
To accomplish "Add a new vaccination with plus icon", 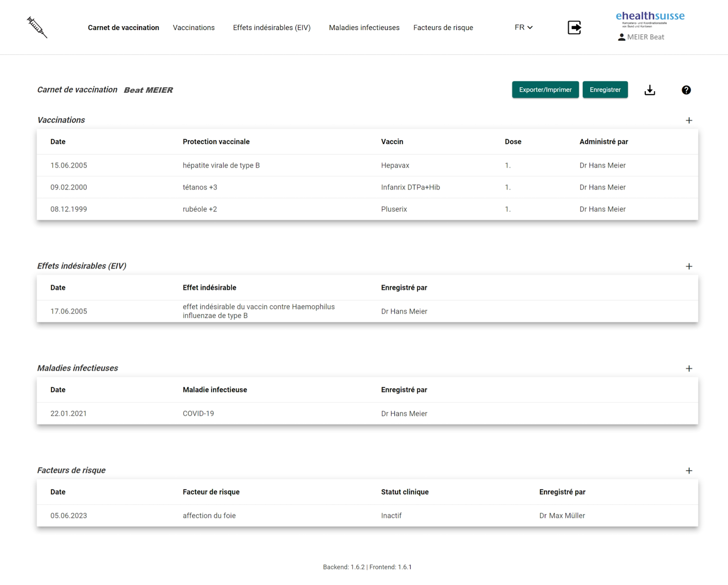I will 689,120.
